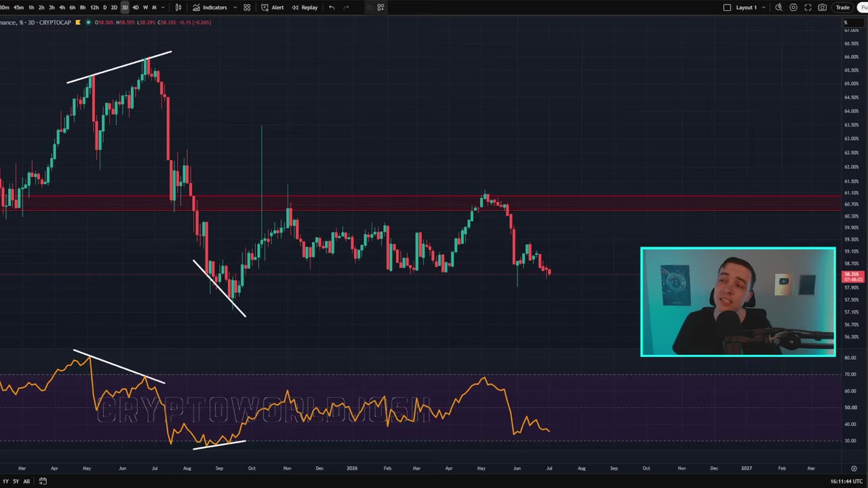Screen dimensions: 868x488
Task: Open chart settings hexagon icon
Action: 793,7
